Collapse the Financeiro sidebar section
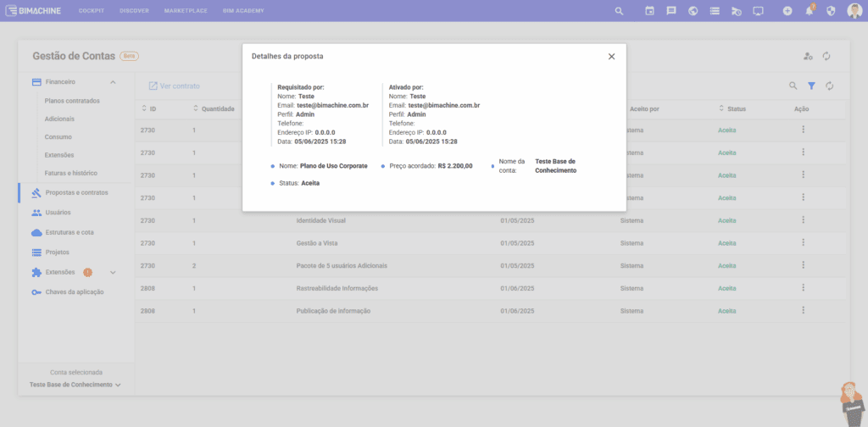Image resolution: width=868 pixels, height=427 pixels. pyautogui.click(x=113, y=82)
